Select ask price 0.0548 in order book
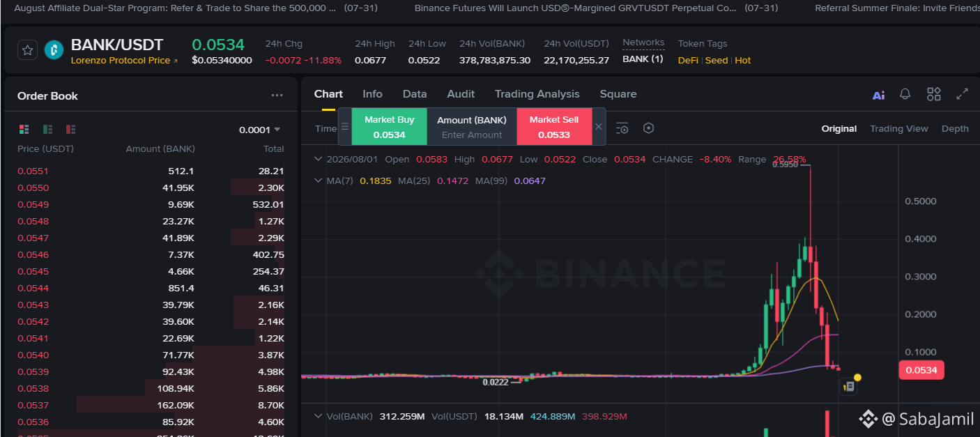 coord(33,221)
